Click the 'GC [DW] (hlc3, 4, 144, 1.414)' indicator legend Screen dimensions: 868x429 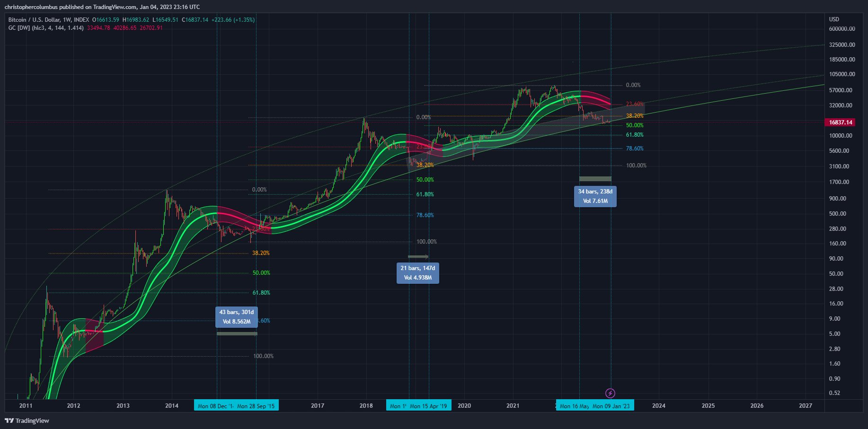pos(46,28)
